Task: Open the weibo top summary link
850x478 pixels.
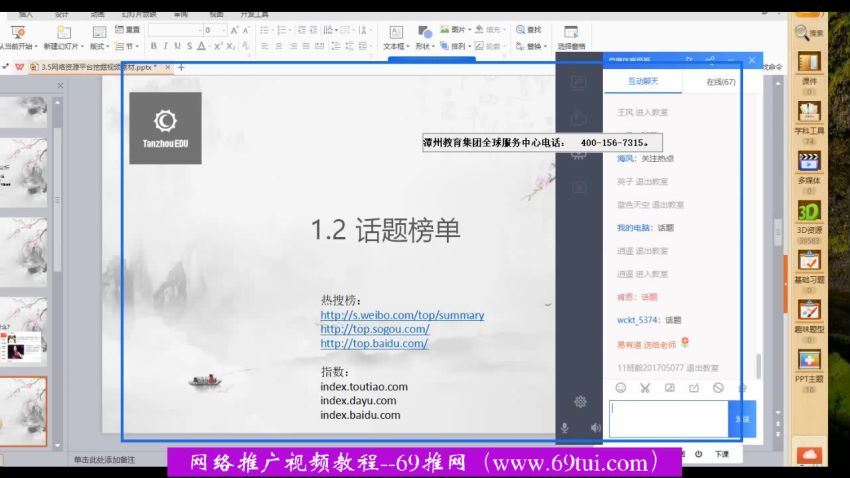Action: (x=402, y=315)
